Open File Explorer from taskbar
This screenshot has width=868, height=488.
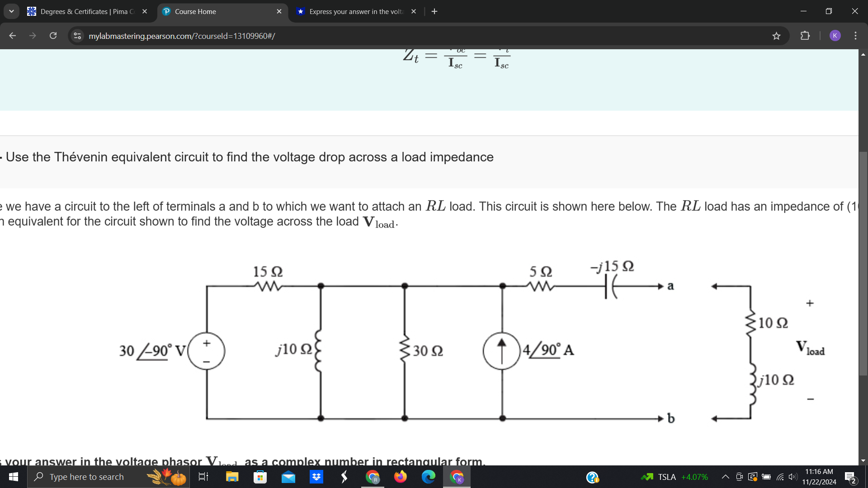[x=232, y=477]
